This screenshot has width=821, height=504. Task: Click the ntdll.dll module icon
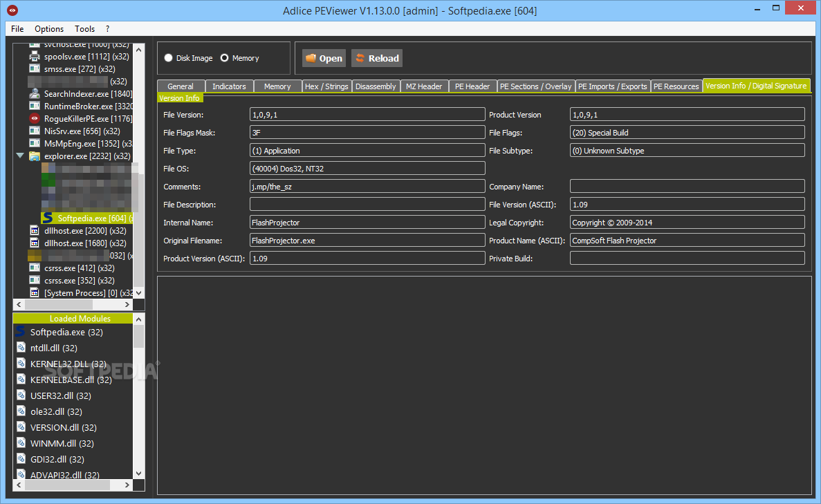tap(21, 348)
